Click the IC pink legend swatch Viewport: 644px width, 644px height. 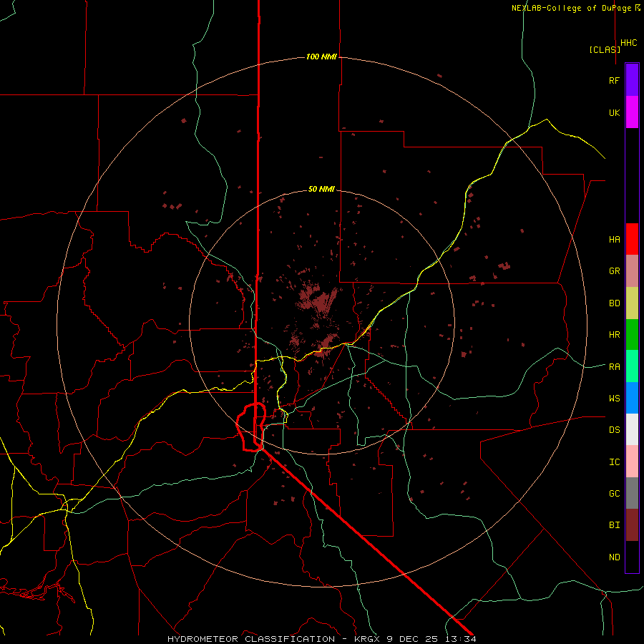[x=632, y=462]
